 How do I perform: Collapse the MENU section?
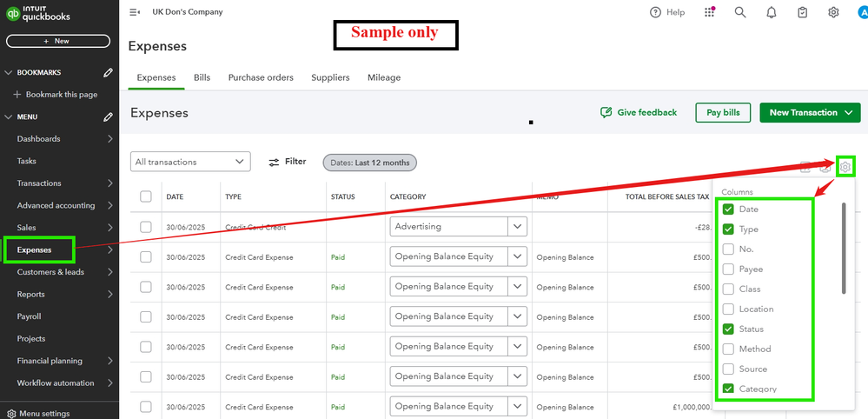click(x=9, y=116)
